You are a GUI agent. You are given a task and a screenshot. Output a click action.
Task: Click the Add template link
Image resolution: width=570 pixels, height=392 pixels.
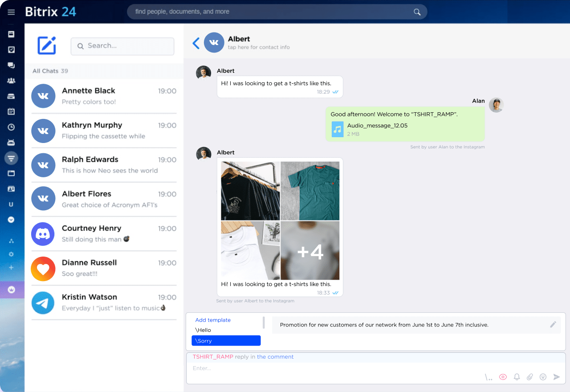pyautogui.click(x=212, y=320)
